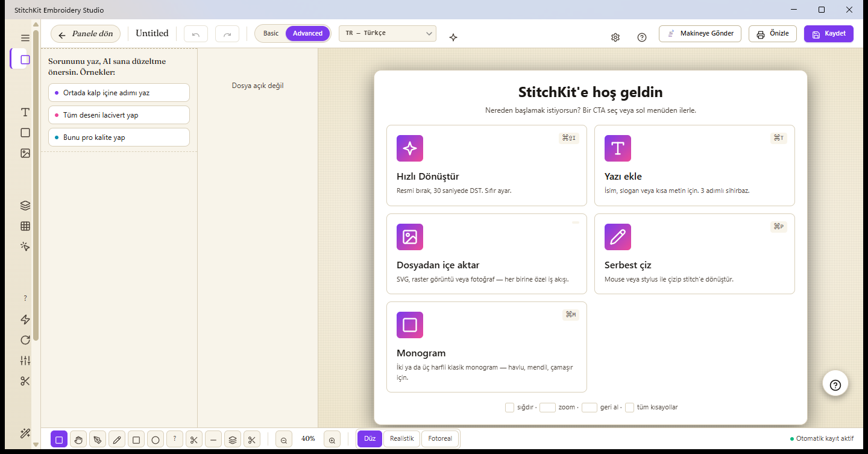Image resolution: width=868 pixels, height=454 pixels.
Task: Click the small question mark in the left sidebar
Action: 25,298
